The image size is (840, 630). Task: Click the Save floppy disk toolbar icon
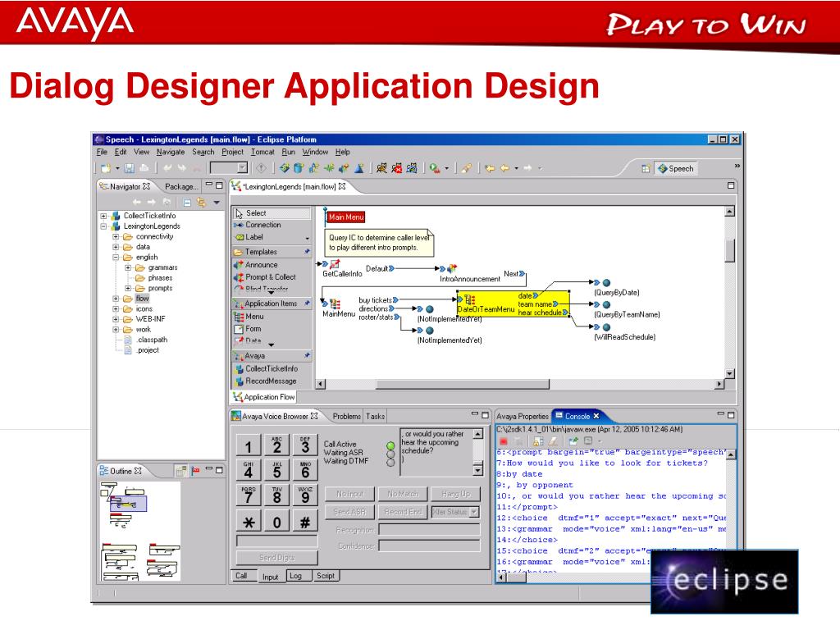click(x=129, y=168)
